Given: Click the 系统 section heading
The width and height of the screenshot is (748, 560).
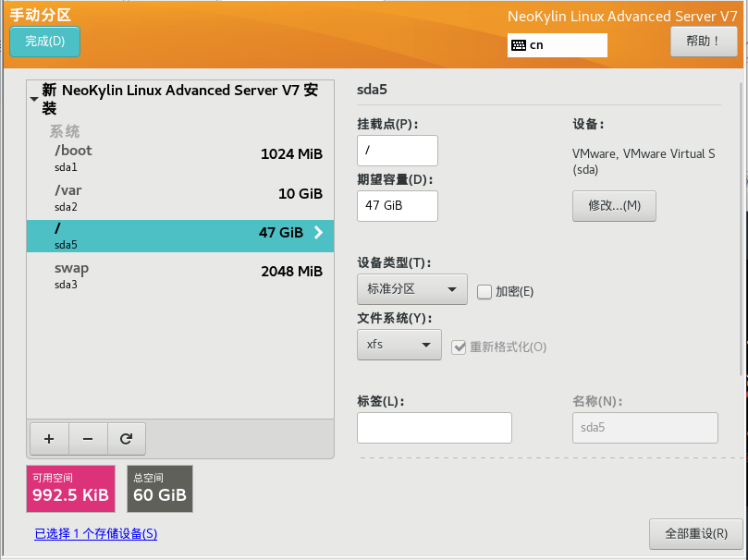Looking at the screenshot, I should tap(65, 131).
